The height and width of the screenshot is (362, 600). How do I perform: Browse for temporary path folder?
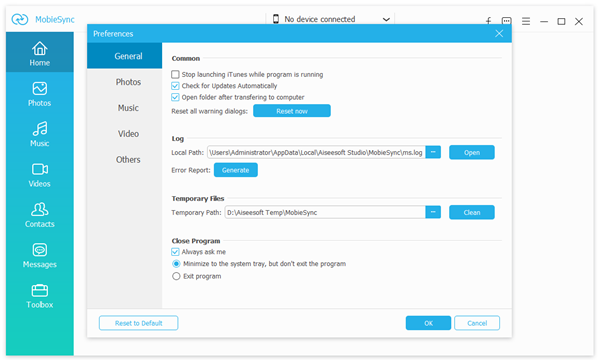coord(433,212)
